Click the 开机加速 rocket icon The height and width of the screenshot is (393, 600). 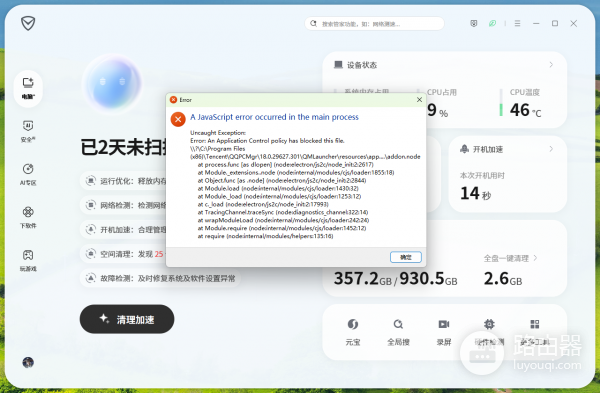[464, 149]
